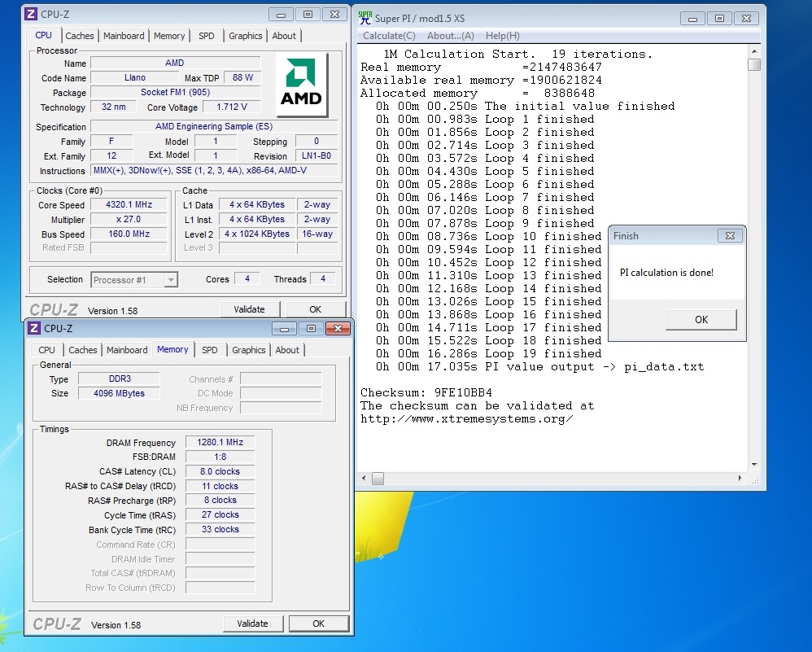Click Super PI vertical scrollbar up arrow

(754, 51)
